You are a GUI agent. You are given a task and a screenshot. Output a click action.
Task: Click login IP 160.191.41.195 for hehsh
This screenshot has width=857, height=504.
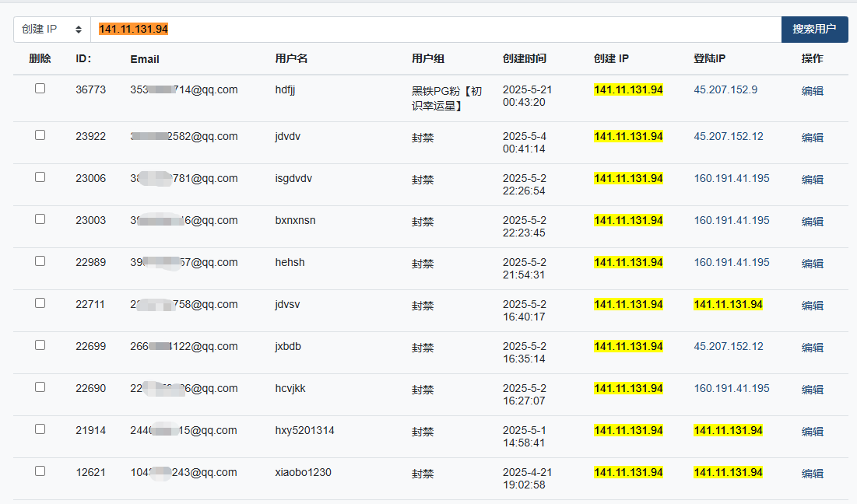point(732,263)
